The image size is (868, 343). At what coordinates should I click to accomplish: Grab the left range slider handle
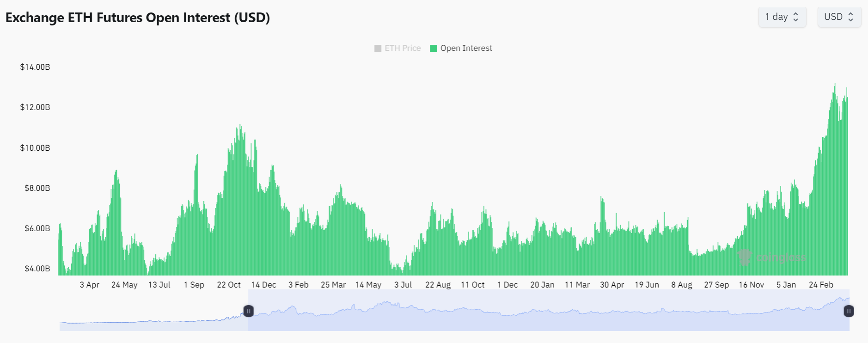click(248, 311)
